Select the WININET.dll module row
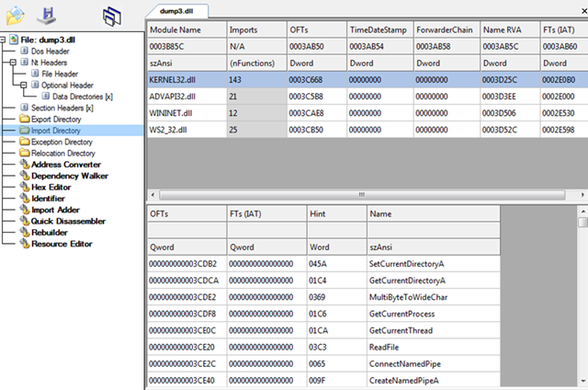This screenshot has width=588, height=390. (367, 113)
